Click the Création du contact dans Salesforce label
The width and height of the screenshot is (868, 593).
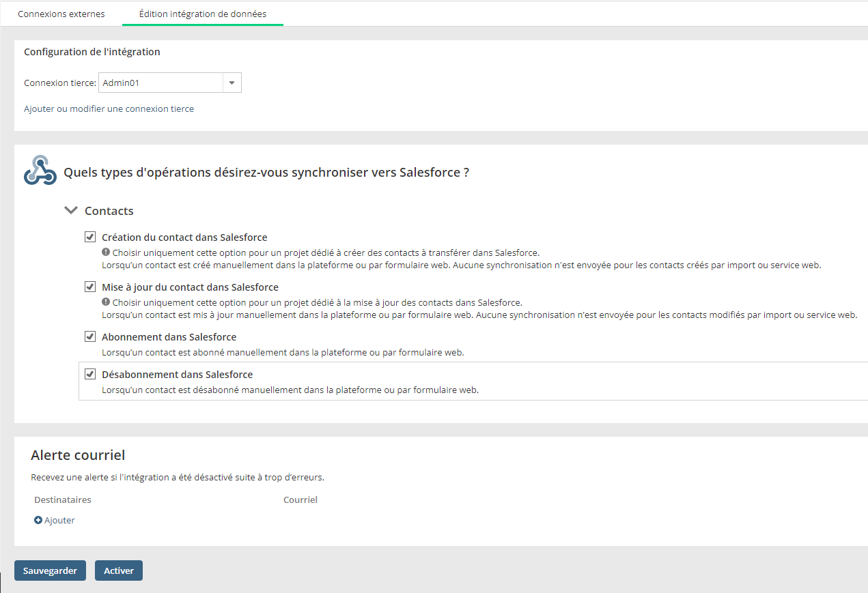(x=184, y=237)
